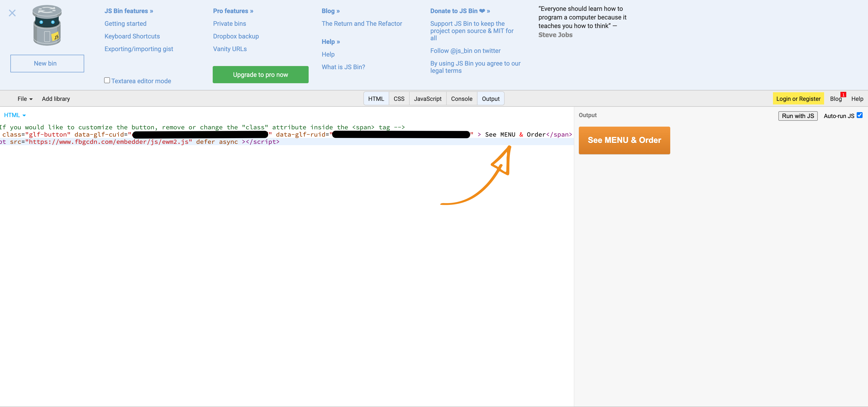868x407 pixels.
Task: Create a New bin
Action: pos(47,63)
